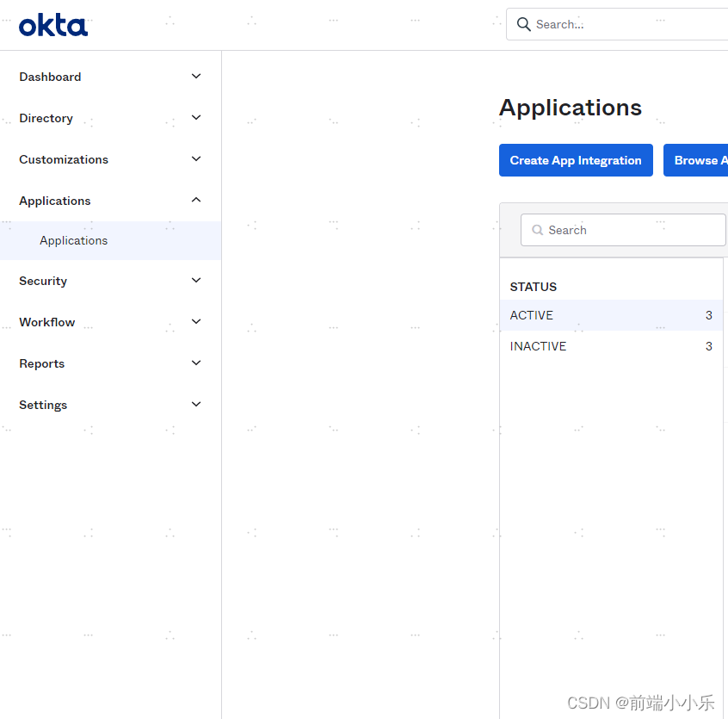Open the Applications sub-item under Applications

point(73,240)
